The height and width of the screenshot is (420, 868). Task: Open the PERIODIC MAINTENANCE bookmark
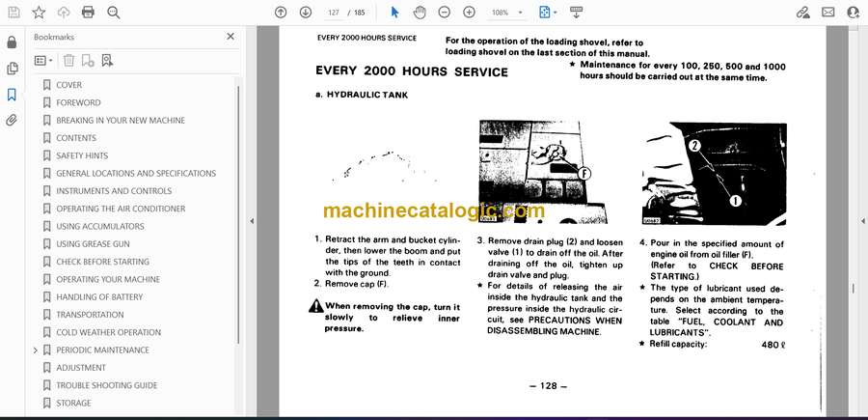pyautogui.click(x=102, y=350)
